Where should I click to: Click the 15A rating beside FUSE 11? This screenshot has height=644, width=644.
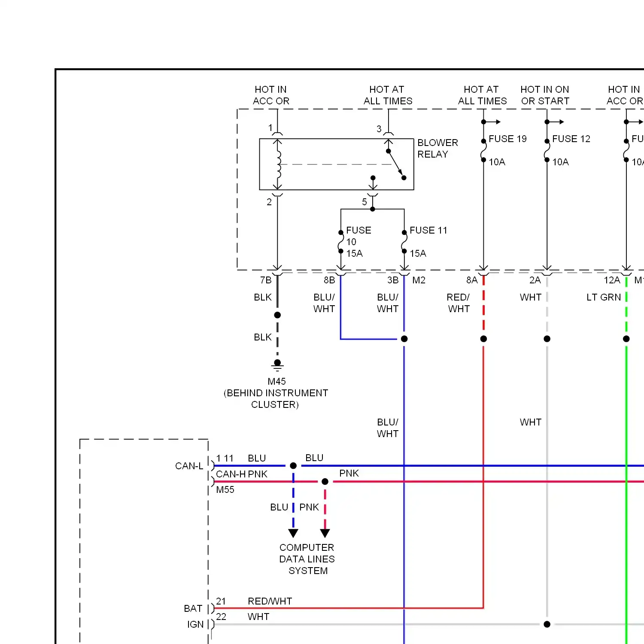(x=418, y=253)
